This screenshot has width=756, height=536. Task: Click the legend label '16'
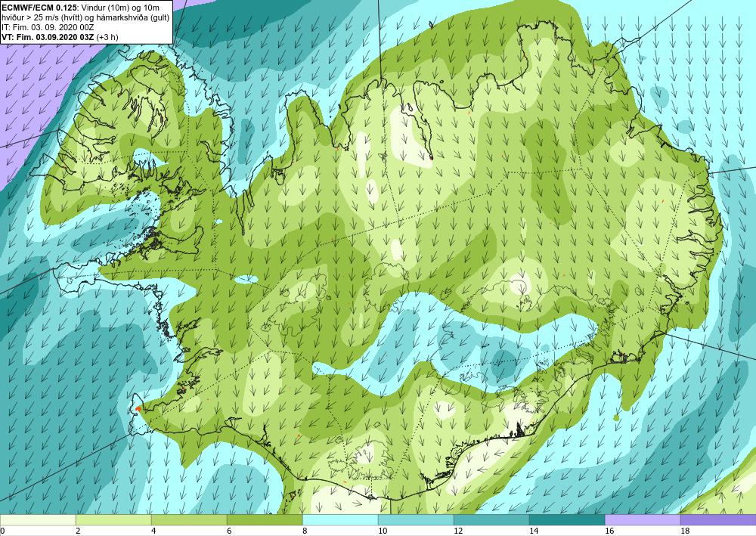[609, 531]
